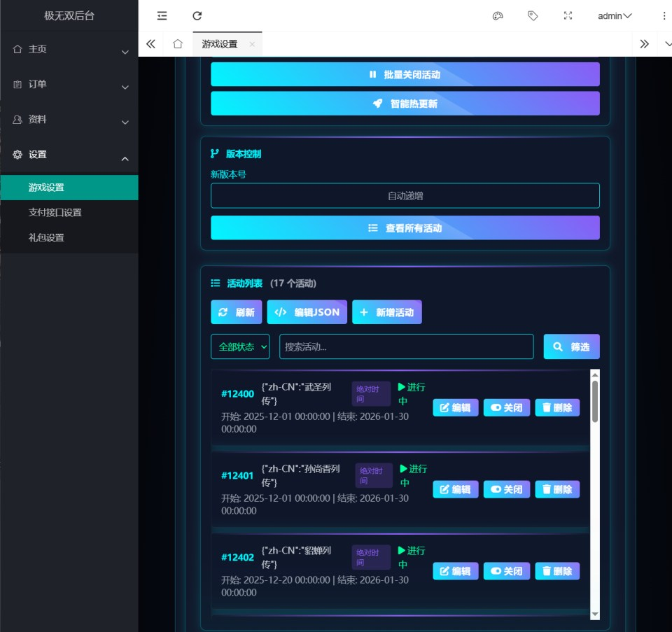
Task: Click the 搜索活动 search input field
Action: [406, 346]
